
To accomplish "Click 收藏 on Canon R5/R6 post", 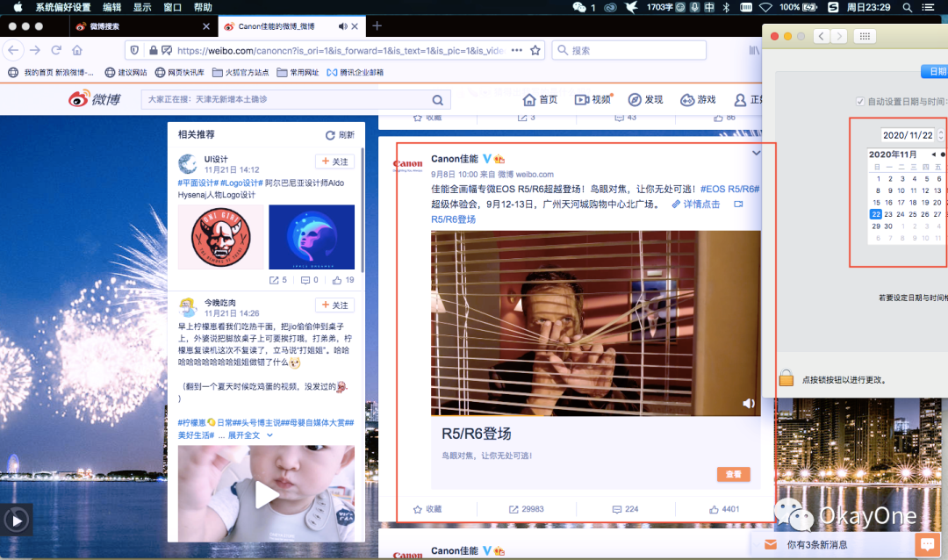I will coord(427,509).
